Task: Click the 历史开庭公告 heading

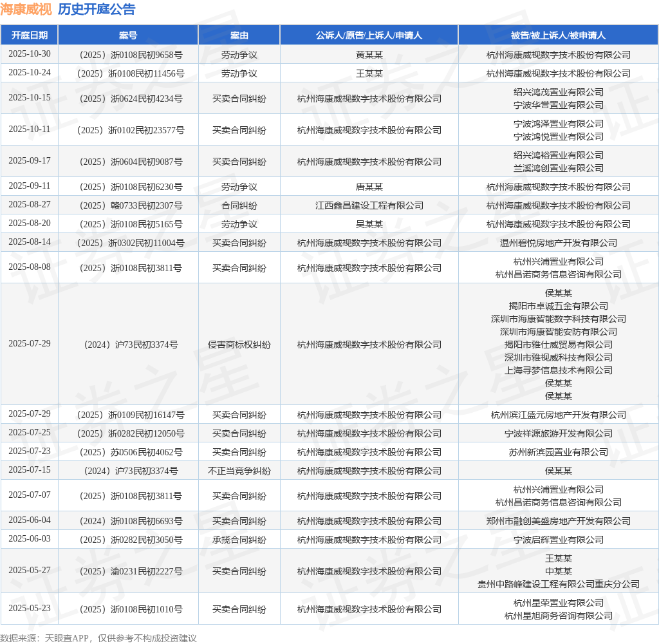Action: (x=97, y=9)
